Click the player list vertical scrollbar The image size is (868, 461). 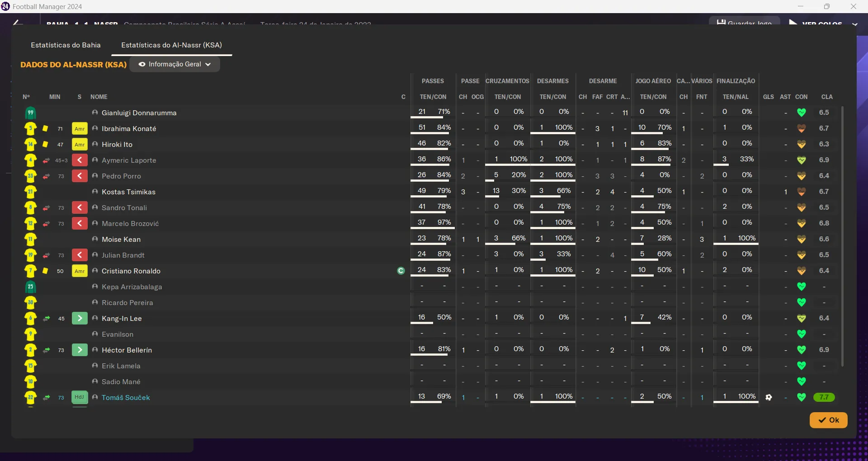point(842,236)
